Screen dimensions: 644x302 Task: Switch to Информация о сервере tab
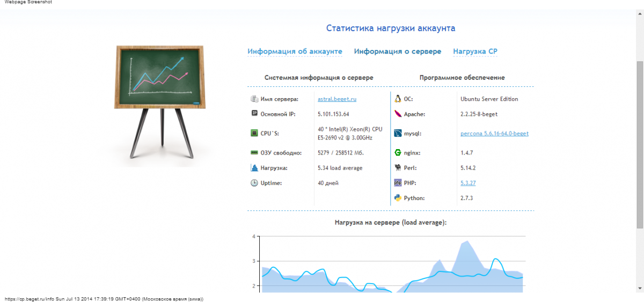[x=398, y=51]
